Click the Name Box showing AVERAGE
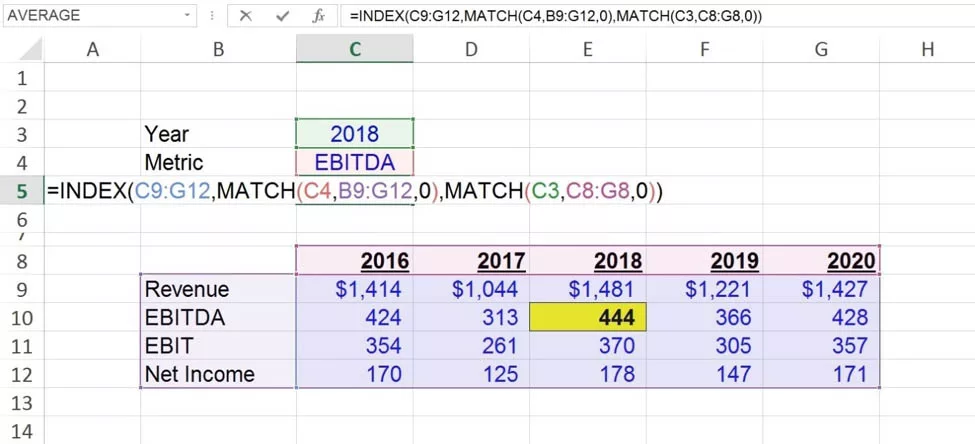 click(90, 16)
